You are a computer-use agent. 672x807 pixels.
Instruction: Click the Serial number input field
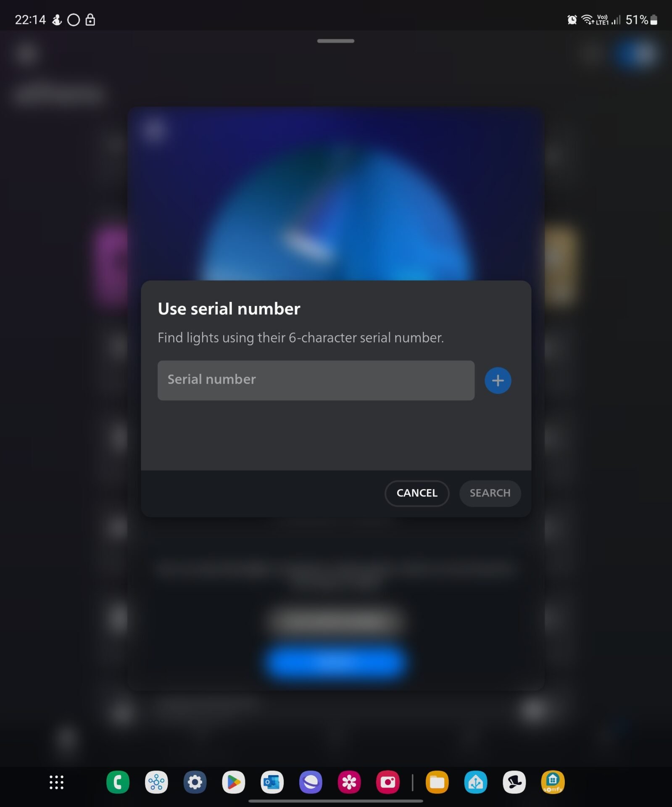click(x=316, y=380)
